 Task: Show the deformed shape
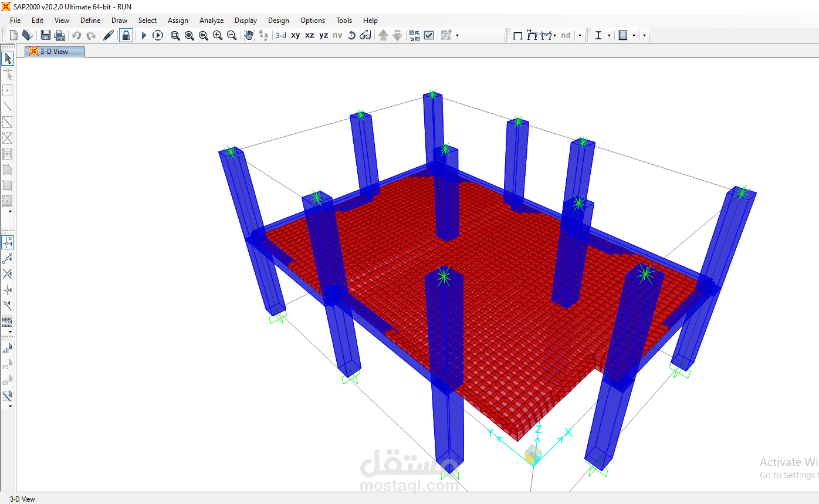click(x=532, y=35)
